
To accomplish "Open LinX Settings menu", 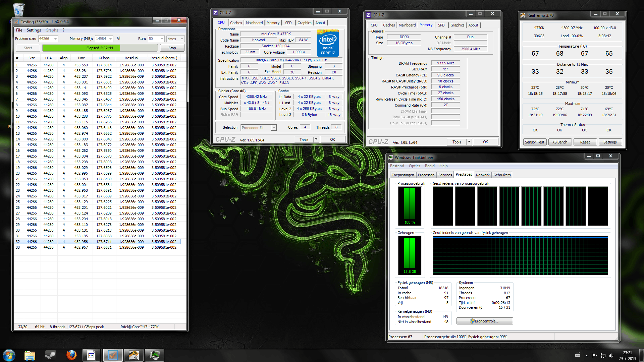I will (34, 30).
